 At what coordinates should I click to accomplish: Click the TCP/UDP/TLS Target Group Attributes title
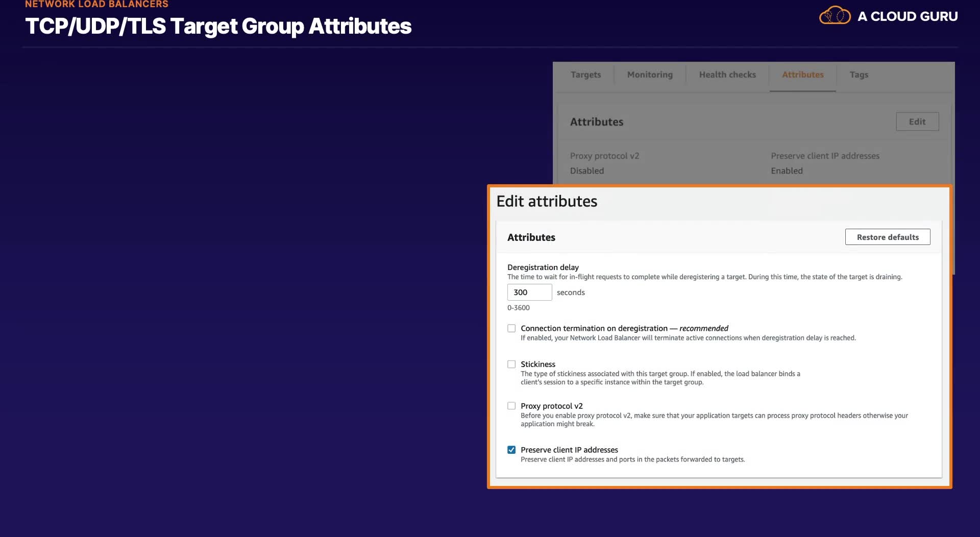point(218,26)
